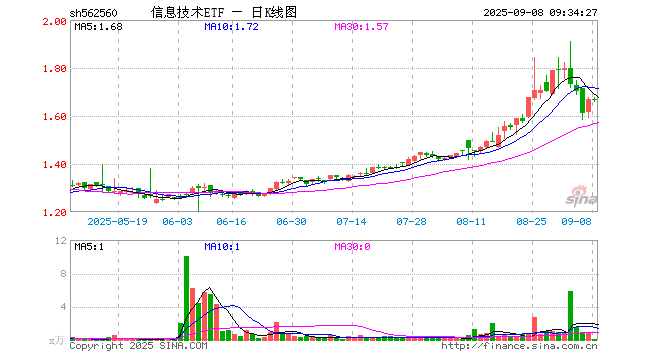Click the stock code sh562560
Viewport: 660px width, 360px height.
click(x=93, y=13)
